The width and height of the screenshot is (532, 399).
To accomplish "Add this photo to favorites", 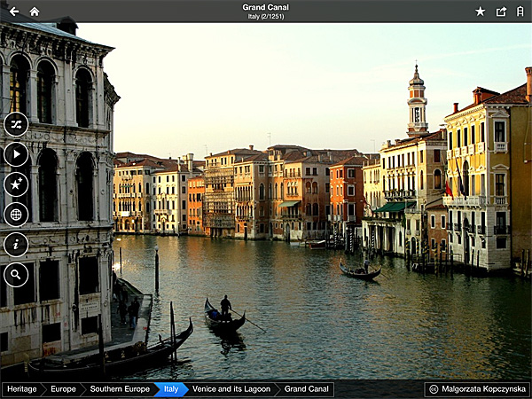I will pos(16,184).
